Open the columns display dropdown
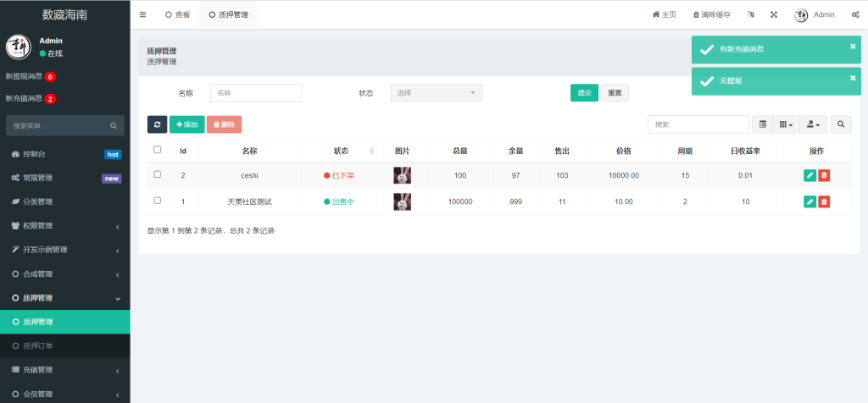 click(786, 124)
